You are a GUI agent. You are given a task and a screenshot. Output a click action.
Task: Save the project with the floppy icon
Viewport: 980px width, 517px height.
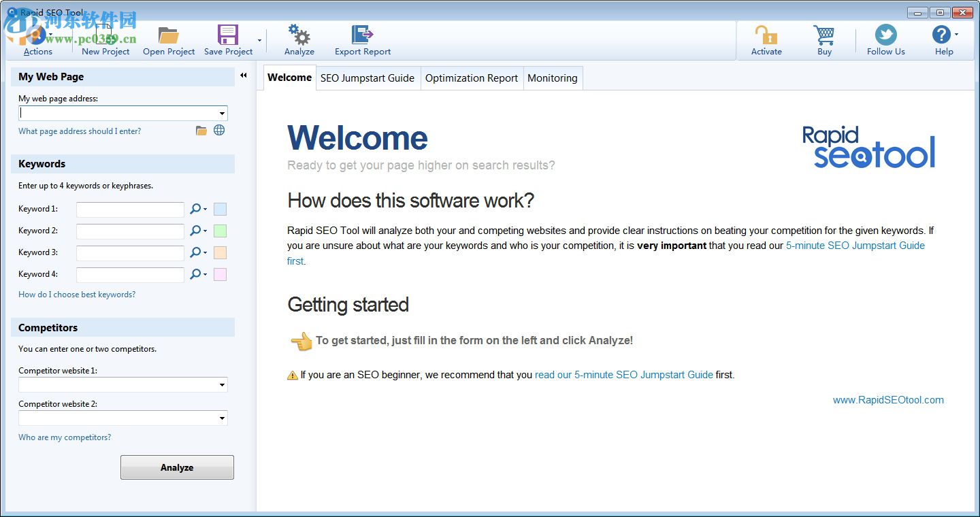(x=228, y=35)
